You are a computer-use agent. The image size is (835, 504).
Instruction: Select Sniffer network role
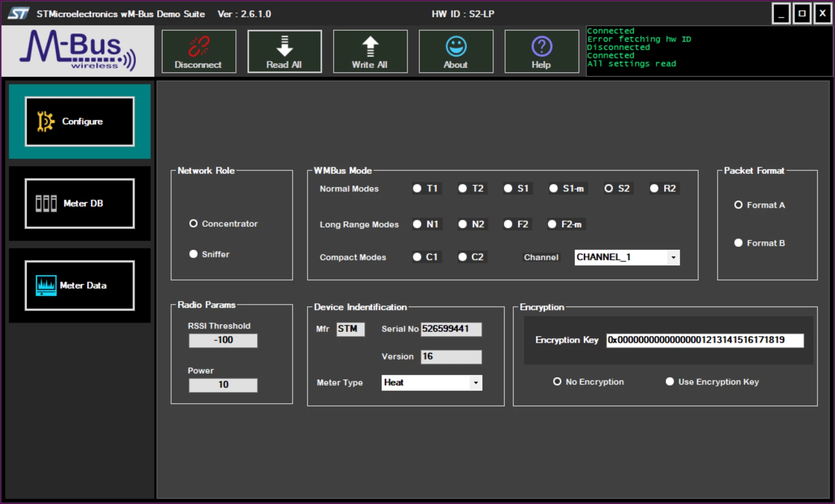click(x=193, y=254)
